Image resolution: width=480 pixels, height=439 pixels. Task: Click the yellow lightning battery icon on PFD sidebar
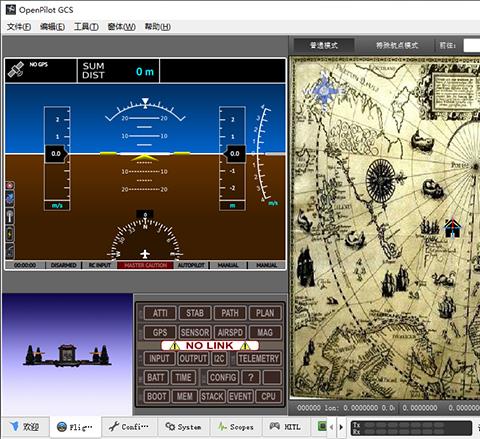coord(10,233)
